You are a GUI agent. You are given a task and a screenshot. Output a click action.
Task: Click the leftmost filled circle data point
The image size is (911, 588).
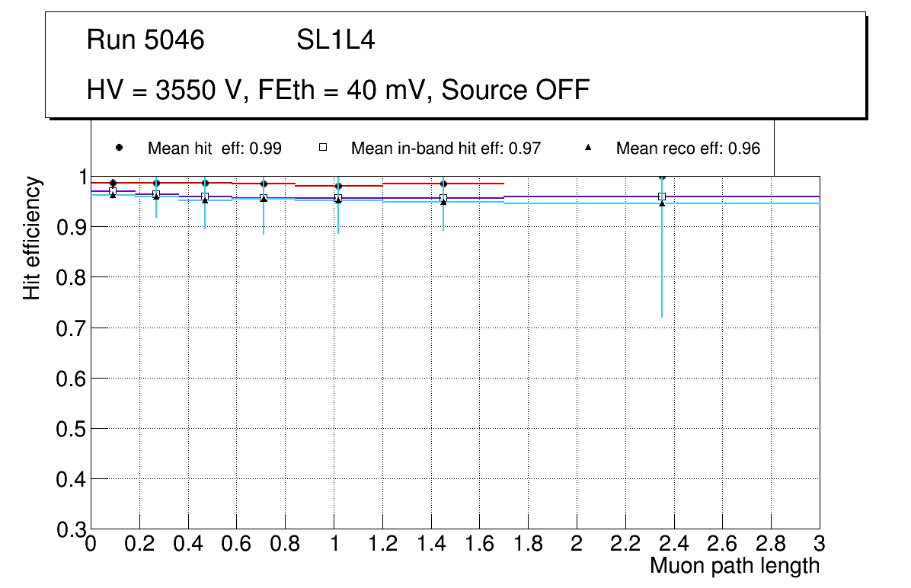click(113, 183)
